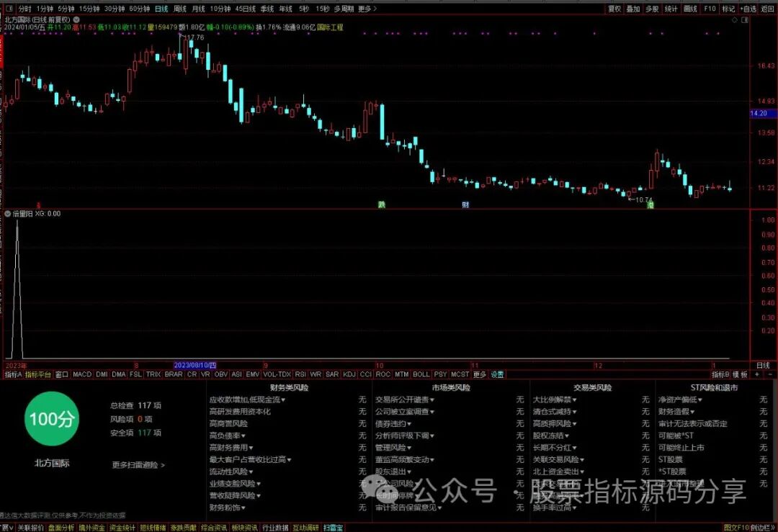The image size is (778, 532).
Task: Open the 多周期 view
Action: pyautogui.click(x=344, y=9)
